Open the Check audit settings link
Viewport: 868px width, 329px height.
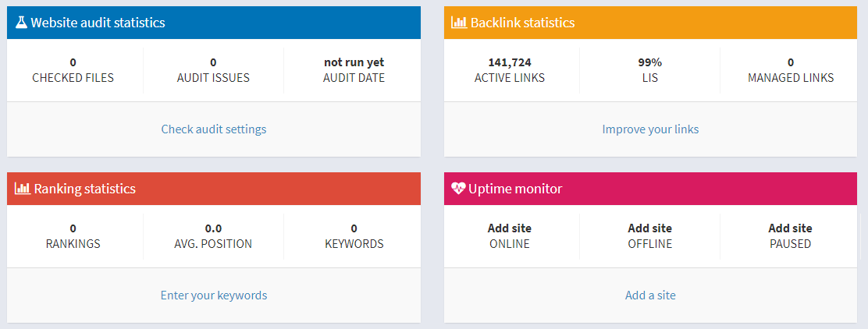(x=214, y=129)
